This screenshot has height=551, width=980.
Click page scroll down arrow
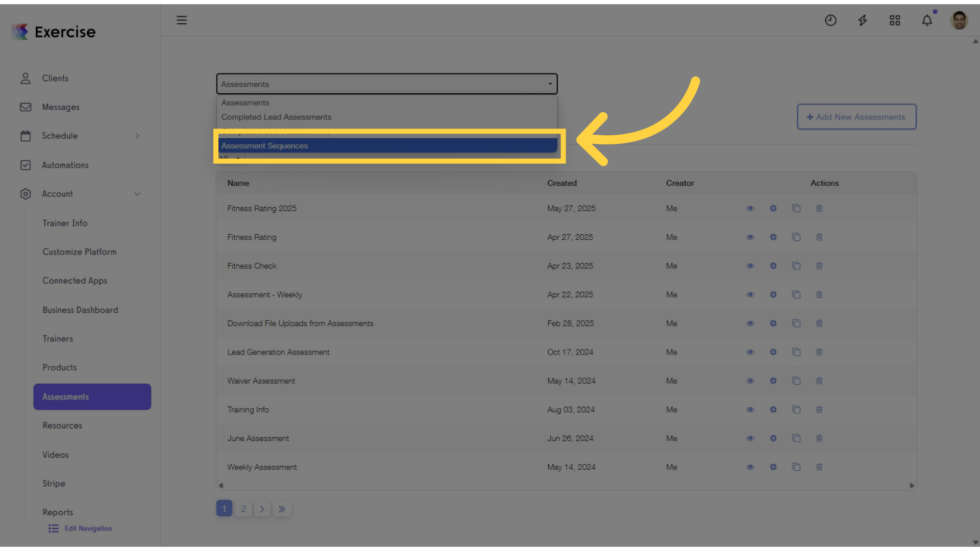click(975, 542)
